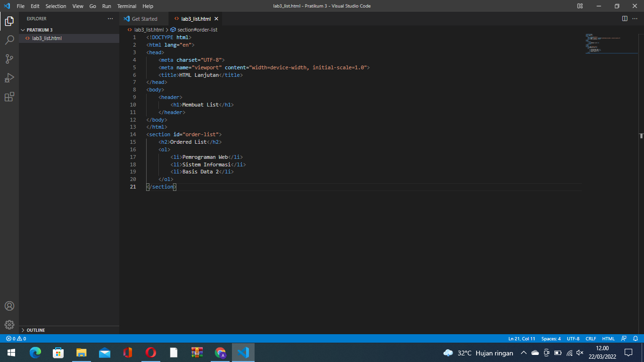Open File Explorer from taskbar
This screenshot has width=644, height=362.
point(82,353)
